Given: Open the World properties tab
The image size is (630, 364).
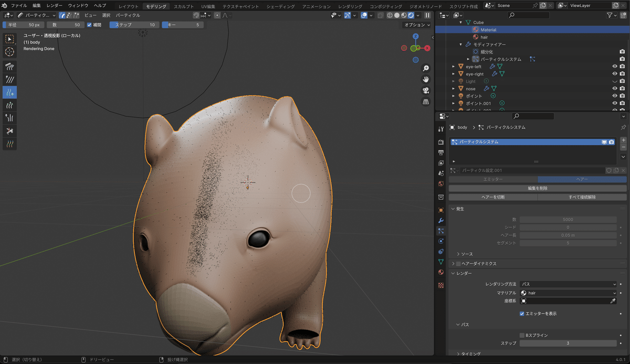Looking at the screenshot, I should click(441, 184).
